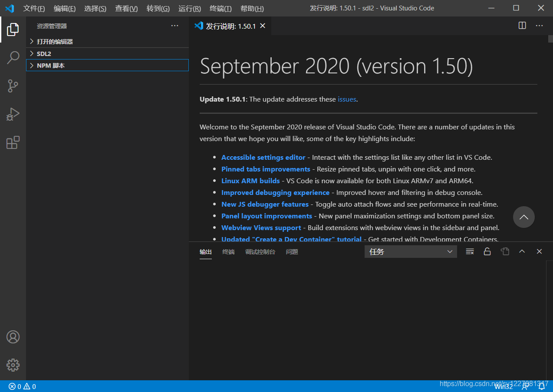Open Accessible settings editor link
This screenshot has height=392, width=553.
pyautogui.click(x=263, y=157)
